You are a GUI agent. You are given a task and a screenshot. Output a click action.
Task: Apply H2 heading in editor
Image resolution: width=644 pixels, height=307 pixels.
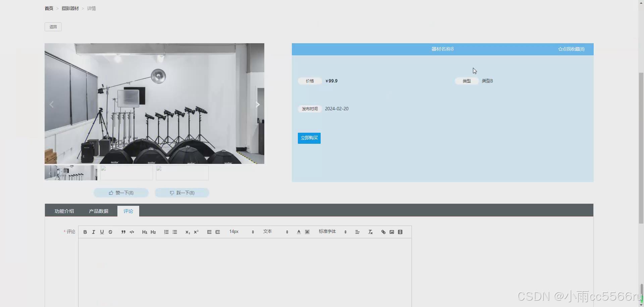pyautogui.click(x=153, y=232)
